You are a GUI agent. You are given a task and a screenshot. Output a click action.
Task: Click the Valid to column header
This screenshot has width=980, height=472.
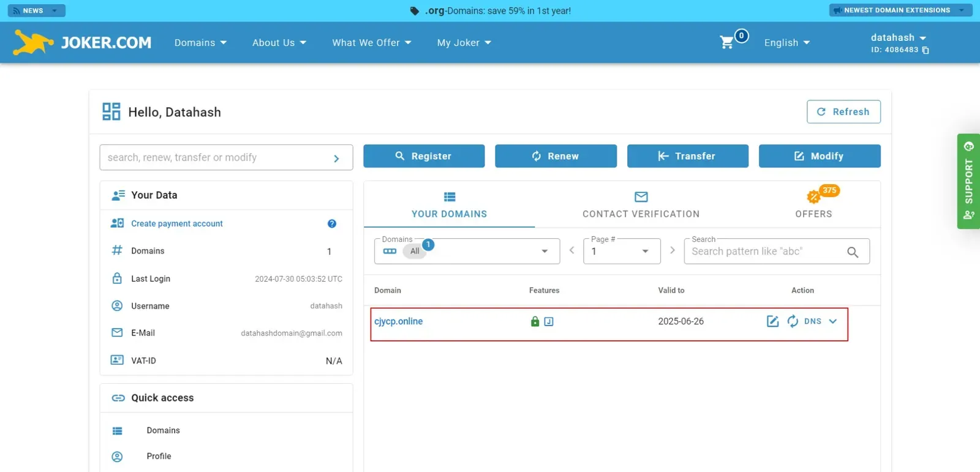point(671,291)
